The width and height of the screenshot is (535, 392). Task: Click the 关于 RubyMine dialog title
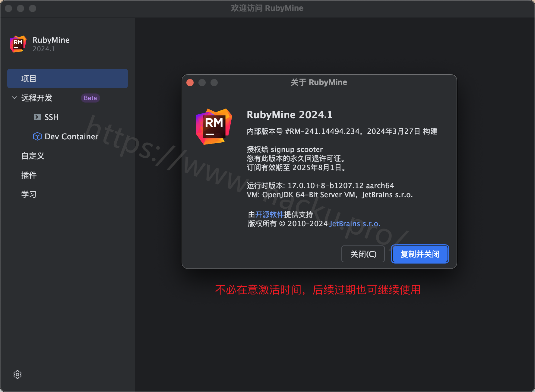[319, 82]
